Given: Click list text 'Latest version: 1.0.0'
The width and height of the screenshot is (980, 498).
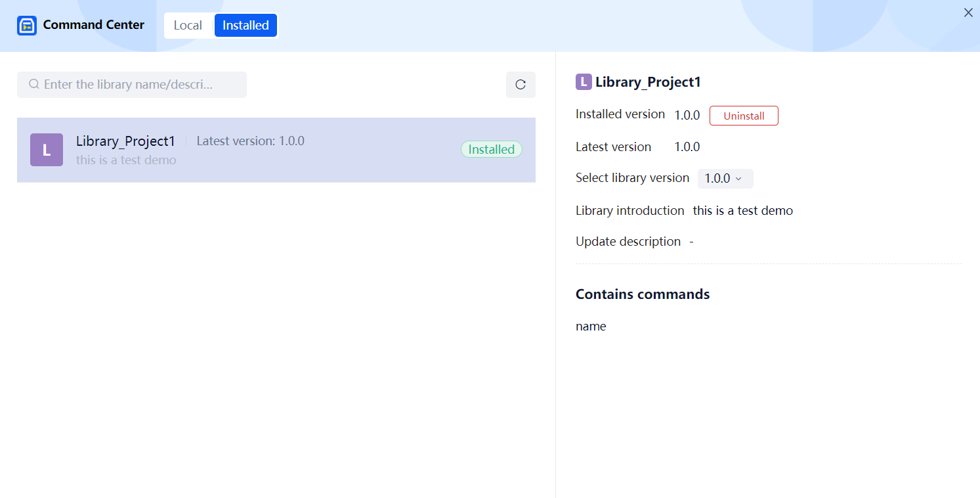Looking at the screenshot, I should (x=250, y=141).
